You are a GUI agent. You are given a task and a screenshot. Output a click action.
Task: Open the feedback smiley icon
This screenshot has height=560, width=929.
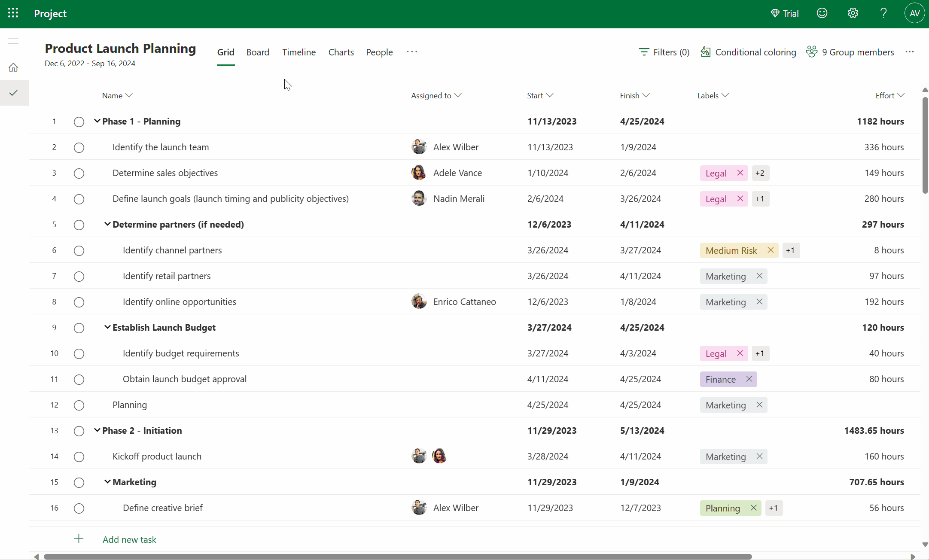click(x=822, y=13)
